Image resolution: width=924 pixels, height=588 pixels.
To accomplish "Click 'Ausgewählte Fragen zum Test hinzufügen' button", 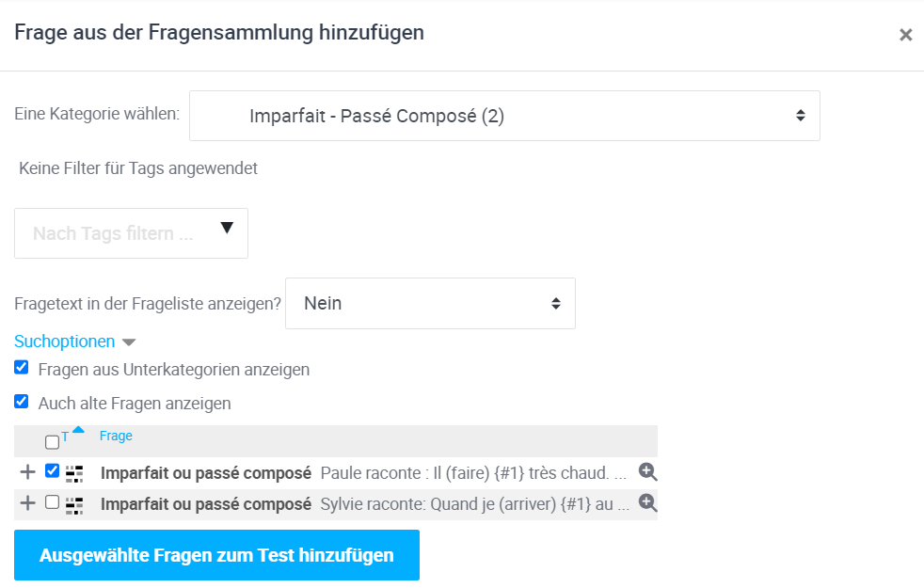I will (x=216, y=555).
